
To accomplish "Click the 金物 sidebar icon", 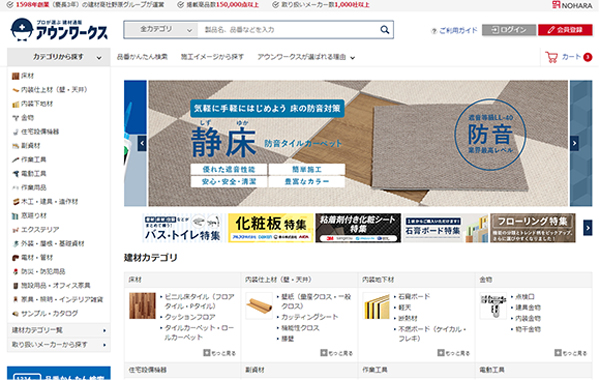I will [15, 118].
